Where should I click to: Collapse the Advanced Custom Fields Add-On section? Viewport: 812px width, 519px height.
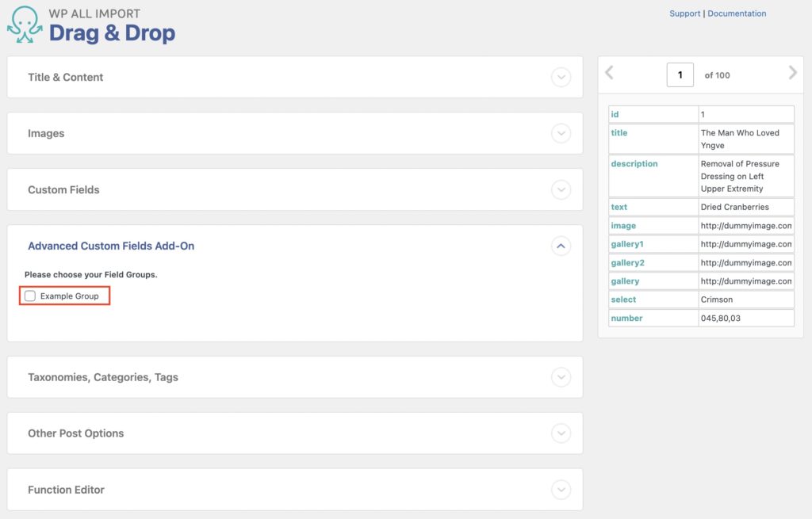[561, 246]
